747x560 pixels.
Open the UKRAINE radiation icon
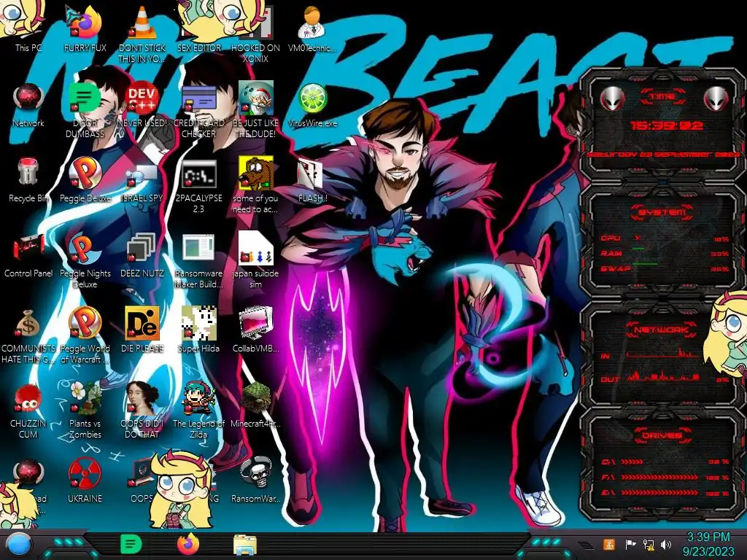pos(85,474)
